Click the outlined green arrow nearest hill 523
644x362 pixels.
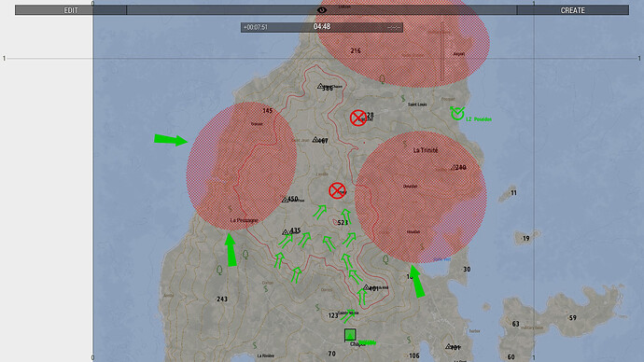click(346, 216)
